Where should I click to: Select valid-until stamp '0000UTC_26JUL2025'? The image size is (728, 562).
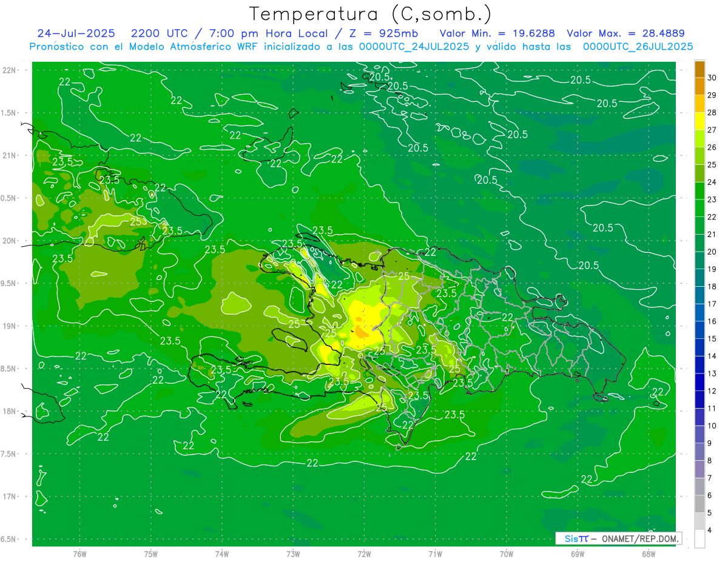tap(638, 47)
